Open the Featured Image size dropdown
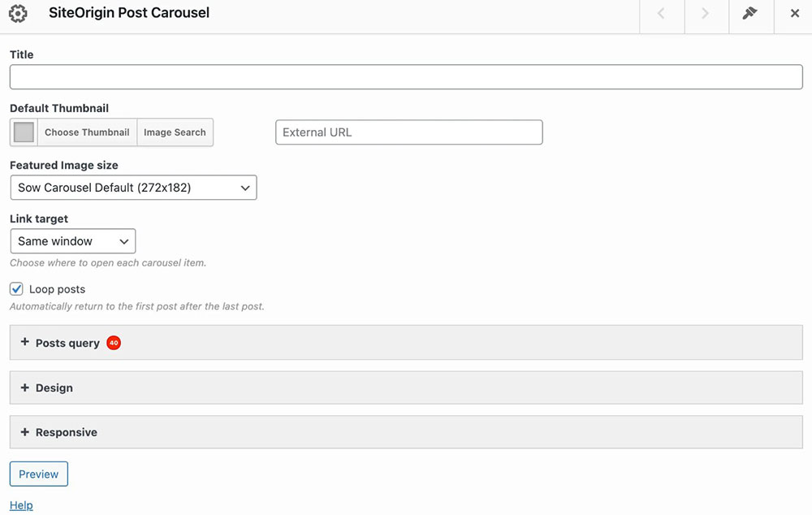The image size is (812, 515). (133, 188)
